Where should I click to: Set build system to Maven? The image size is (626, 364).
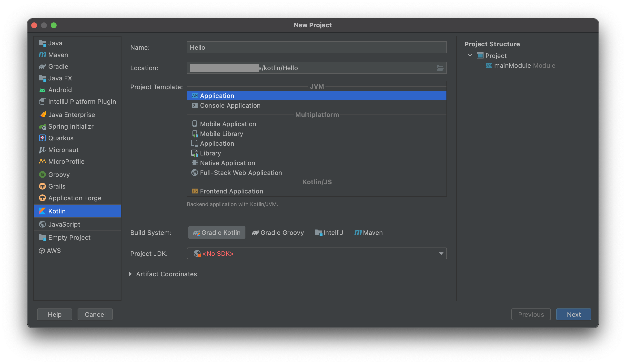pos(368,232)
